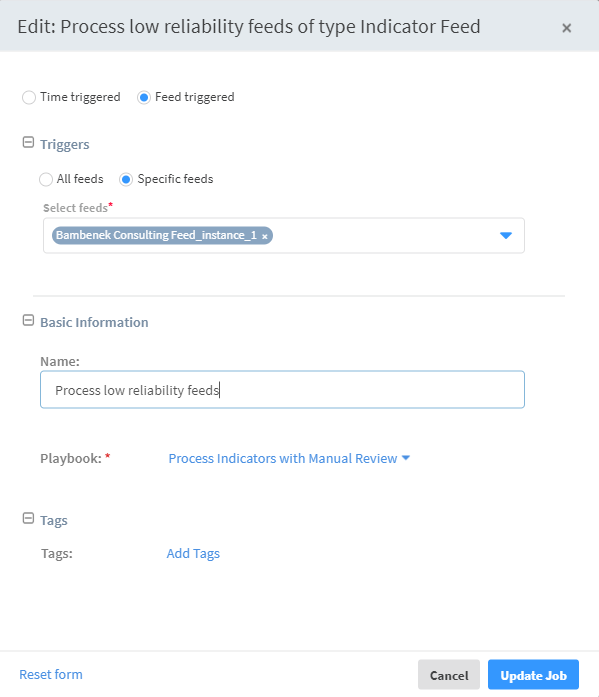This screenshot has height=697, width=599.
Task: Select Feed triggered radio button
Action: [144, 97]
